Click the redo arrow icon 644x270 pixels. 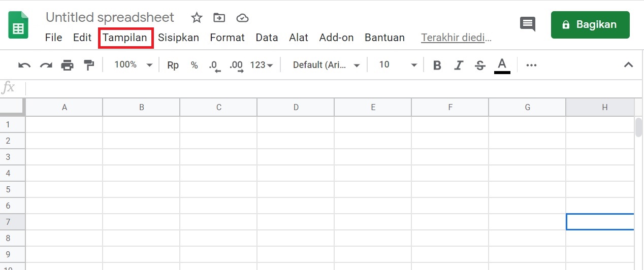(46, 65)
